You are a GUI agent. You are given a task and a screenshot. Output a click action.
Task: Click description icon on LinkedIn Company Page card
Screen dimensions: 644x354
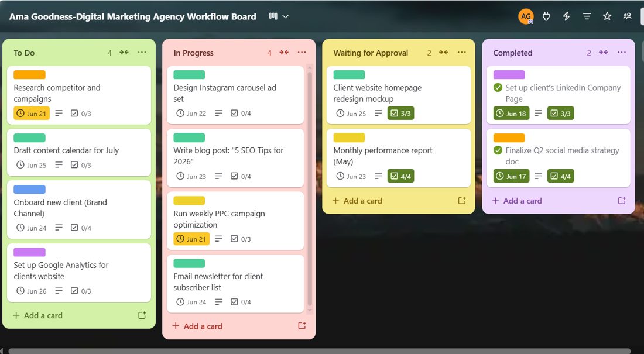(539, 113)
